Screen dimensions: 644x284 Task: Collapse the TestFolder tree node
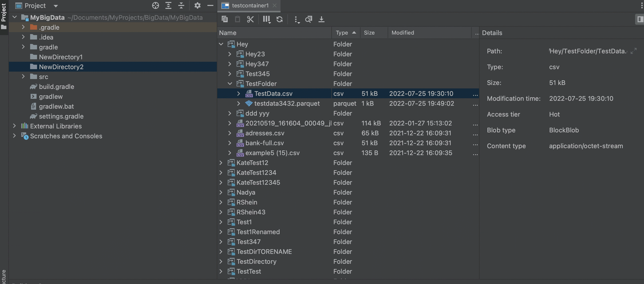(230, 84)
